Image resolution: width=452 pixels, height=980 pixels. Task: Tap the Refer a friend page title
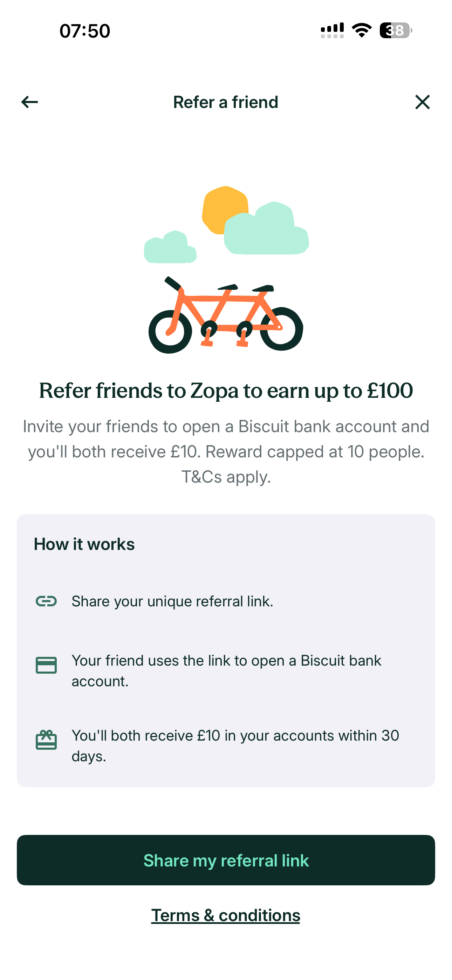[x=226, y=102]
